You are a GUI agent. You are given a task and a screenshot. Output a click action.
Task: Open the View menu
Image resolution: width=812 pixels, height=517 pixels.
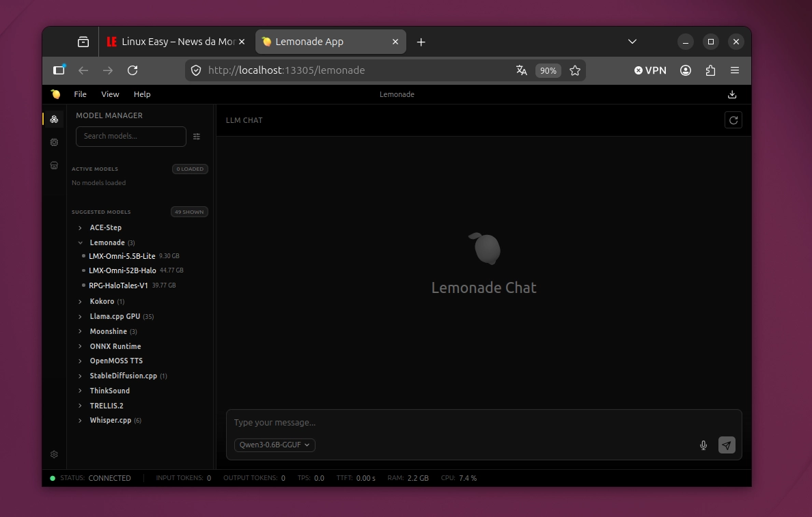(x=110, y=94)
